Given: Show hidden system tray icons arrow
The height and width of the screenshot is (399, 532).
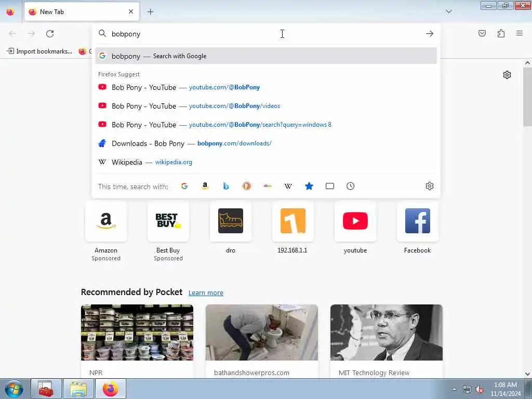Looking at the screenshot, I should click(x=454, y=389).
